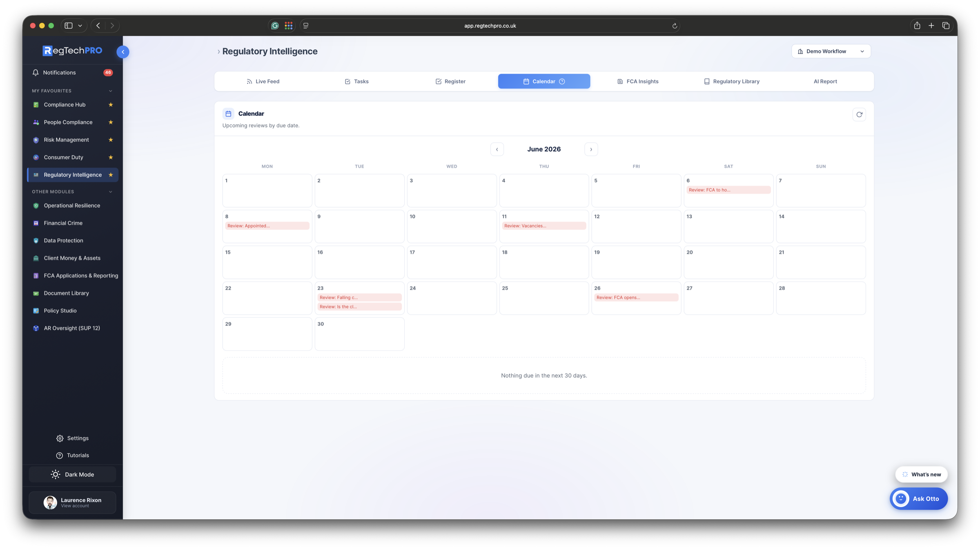Toggle the Dark Mode switch

[x=72, y=475]
